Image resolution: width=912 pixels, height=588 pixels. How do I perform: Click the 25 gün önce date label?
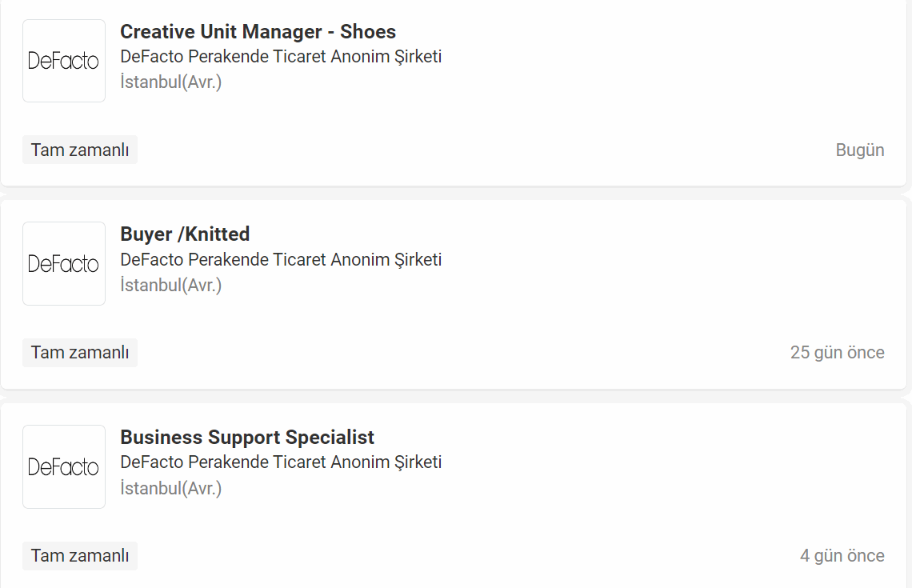[837, 353]
